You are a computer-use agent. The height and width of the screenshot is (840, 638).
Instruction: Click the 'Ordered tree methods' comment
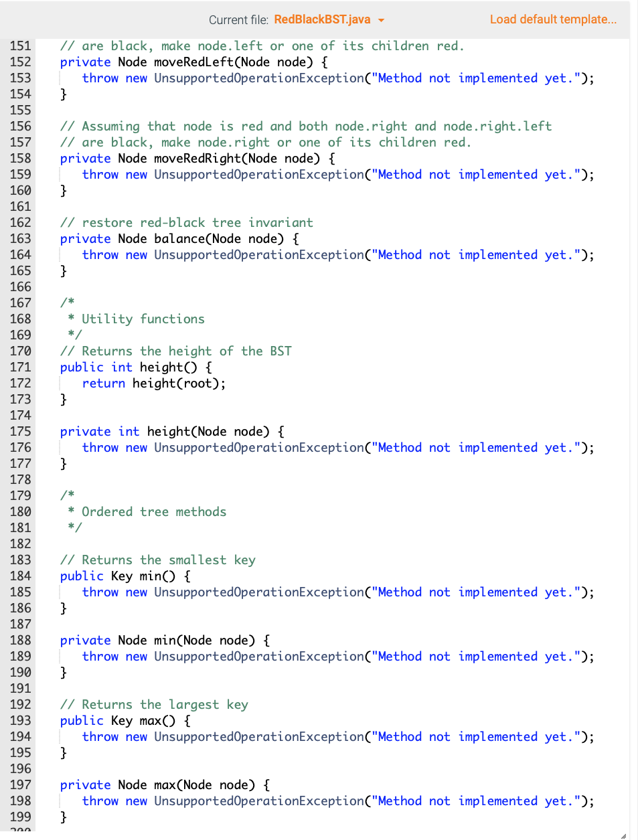click(x=154, y=512)
